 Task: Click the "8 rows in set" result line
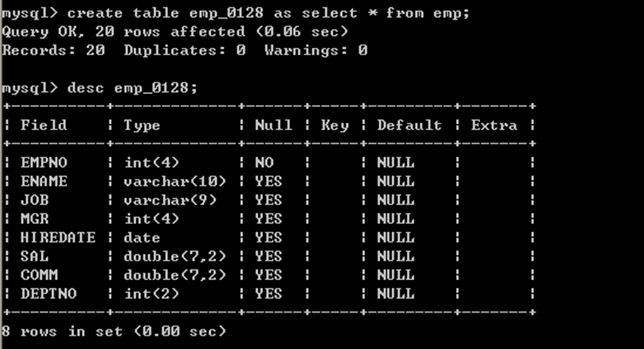tap(114, 332)
